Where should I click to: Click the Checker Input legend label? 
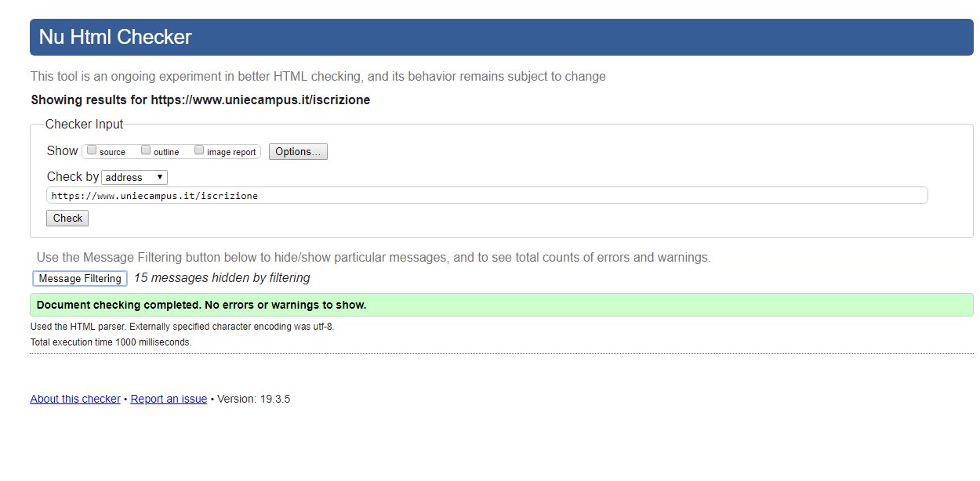pos(84,124)
